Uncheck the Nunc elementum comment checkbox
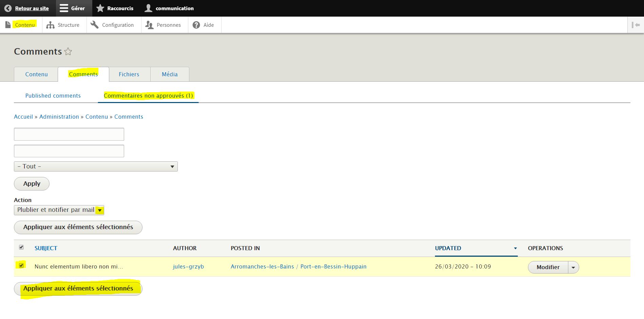Screen dimensions: 644x319 (21, 265)
